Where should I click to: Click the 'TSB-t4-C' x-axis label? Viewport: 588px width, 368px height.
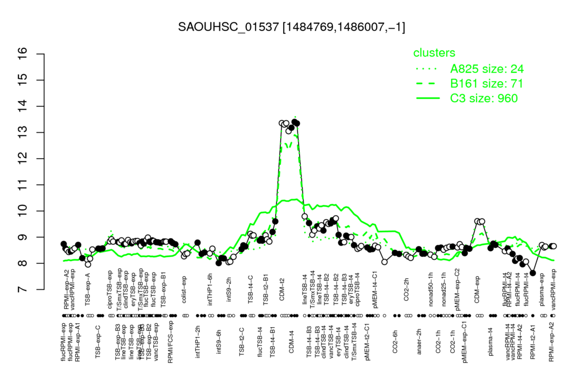pyautogui.click(x=251, y=289)
